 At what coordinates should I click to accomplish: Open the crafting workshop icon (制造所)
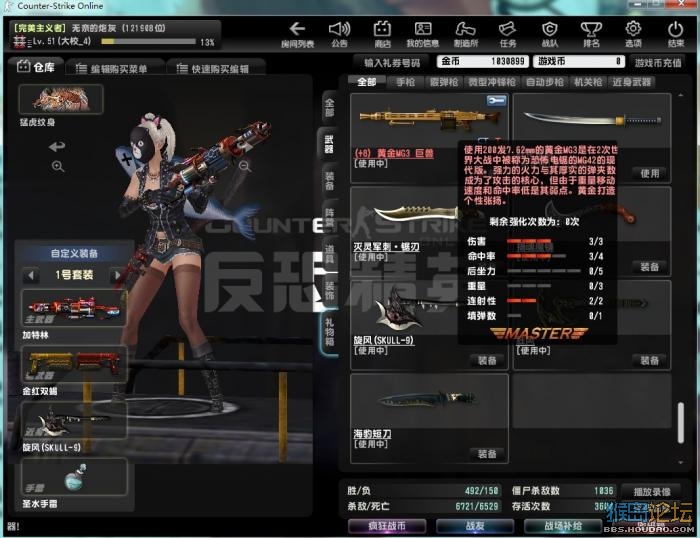pyautogui.click(x=465, y=29)
